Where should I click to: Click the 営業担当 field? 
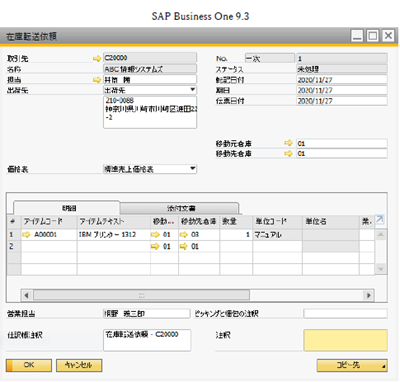147,314
